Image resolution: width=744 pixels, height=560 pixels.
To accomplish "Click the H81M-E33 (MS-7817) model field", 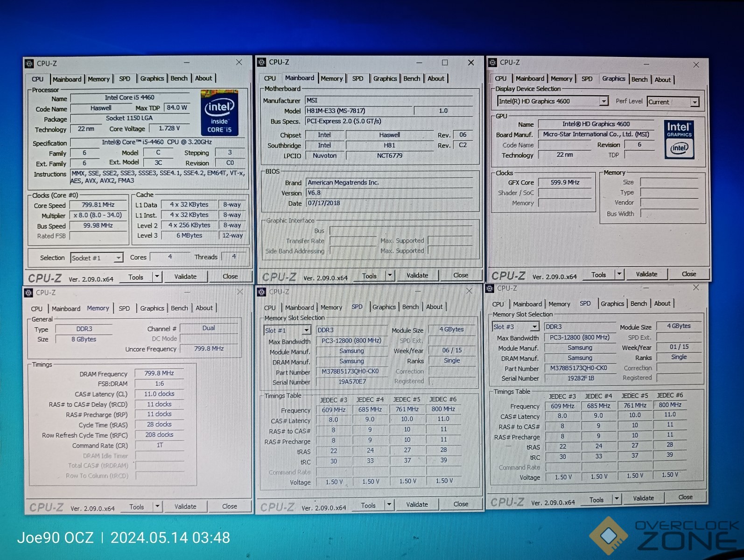I will (358, 111).
